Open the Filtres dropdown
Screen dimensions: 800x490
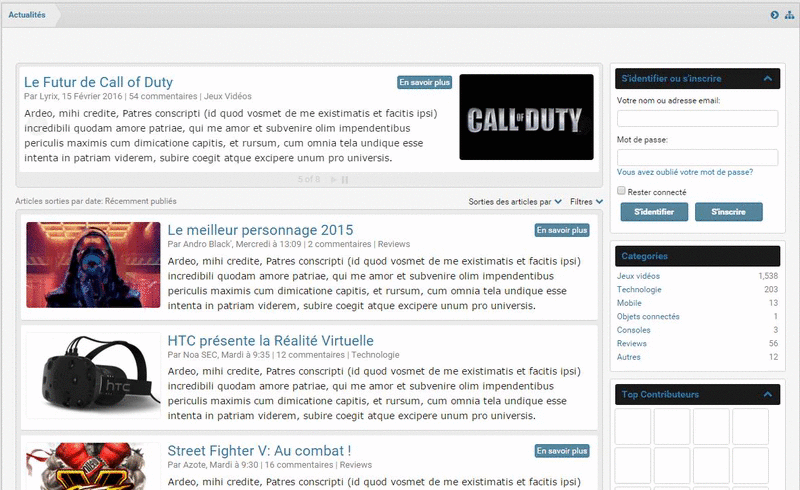586,202
